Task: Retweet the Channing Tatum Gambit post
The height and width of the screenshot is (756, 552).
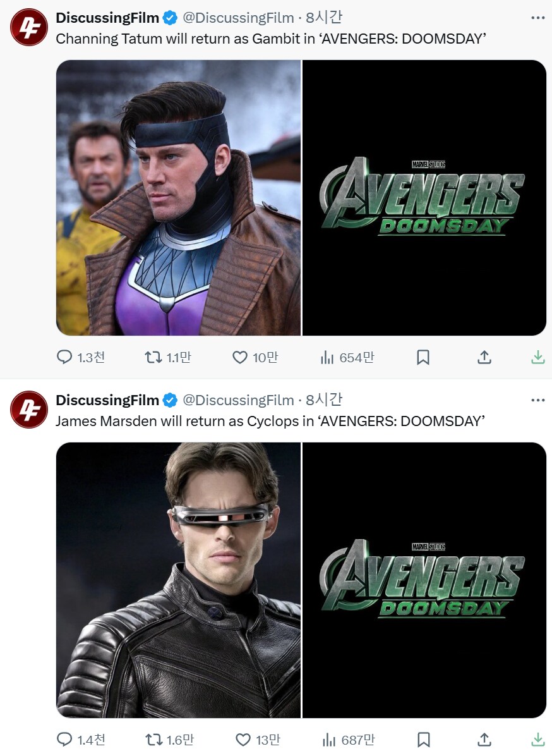Action: (153, 358)
